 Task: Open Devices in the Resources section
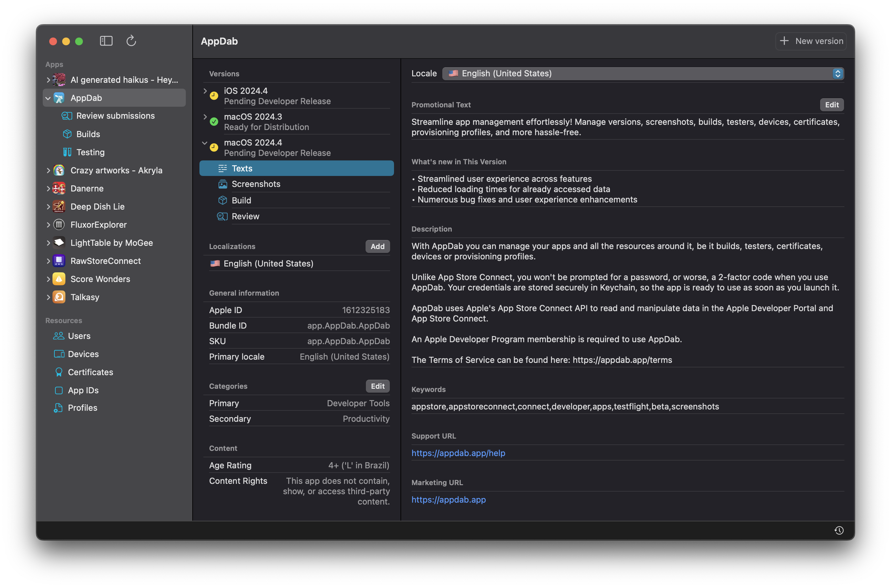pos(83,354)
